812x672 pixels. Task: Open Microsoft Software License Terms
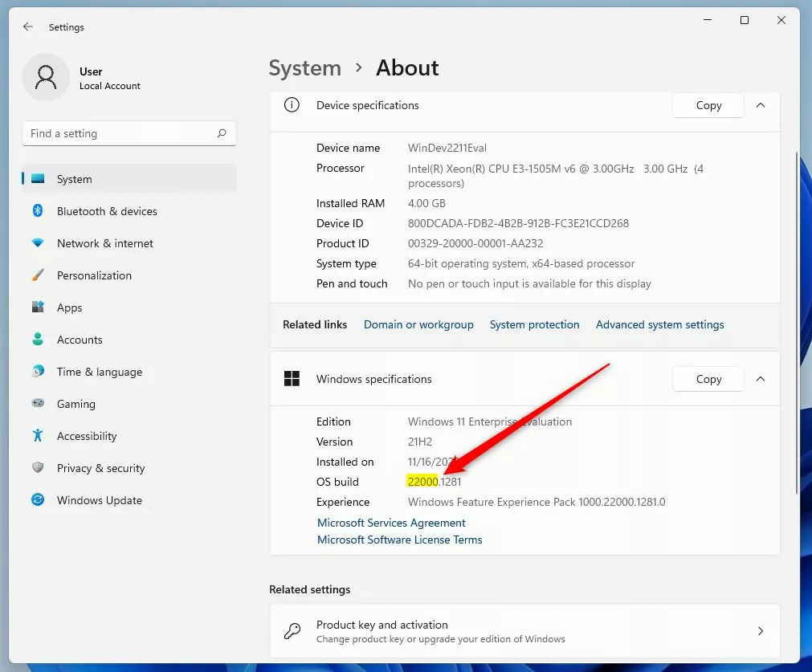pyautogui.click(x=400, y=540)
